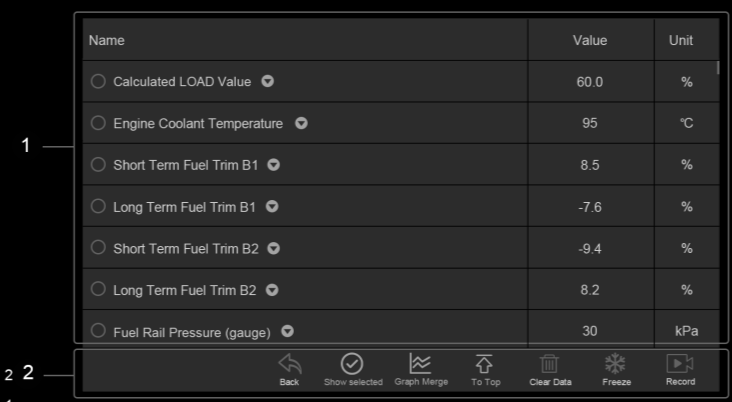Image resolution: width=732 pixels, height=402 pixels.
Task: Expand Fuel Rail Pressure (gauge) dropdown arrow
Action: click(288, 331)
